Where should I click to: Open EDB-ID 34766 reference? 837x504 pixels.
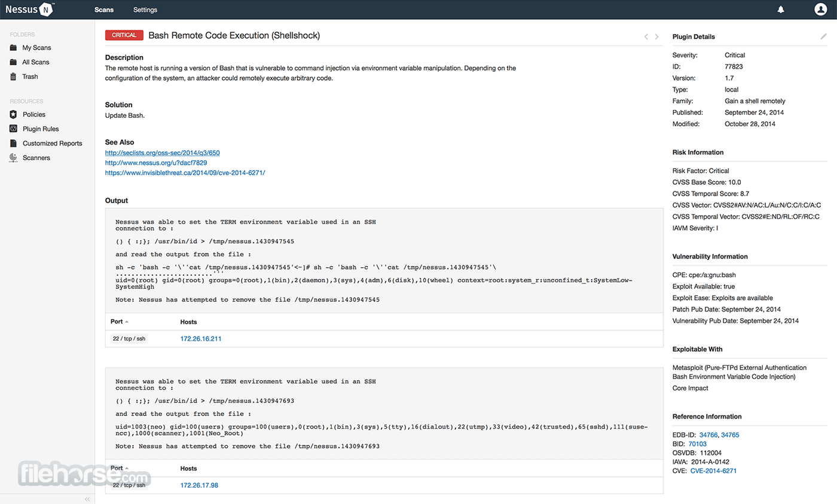tap(708, 435)
